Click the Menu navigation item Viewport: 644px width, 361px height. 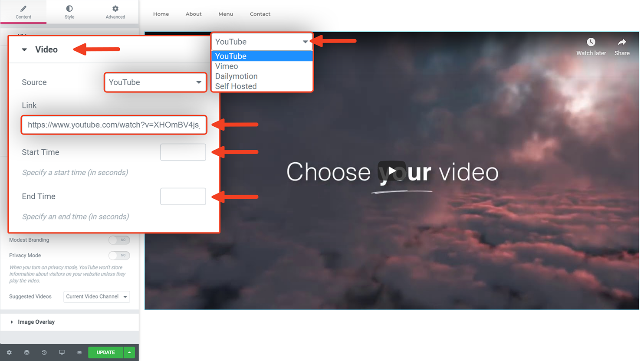point(226,14)
